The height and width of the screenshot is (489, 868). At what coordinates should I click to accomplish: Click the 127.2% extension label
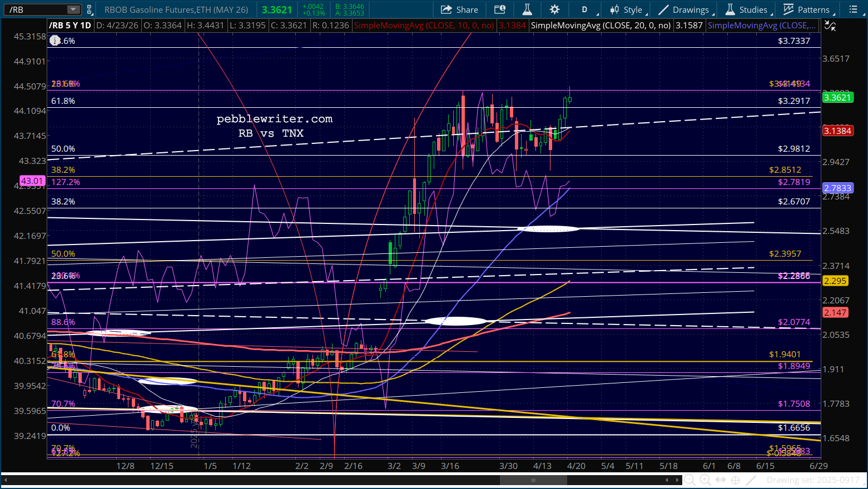66,182
